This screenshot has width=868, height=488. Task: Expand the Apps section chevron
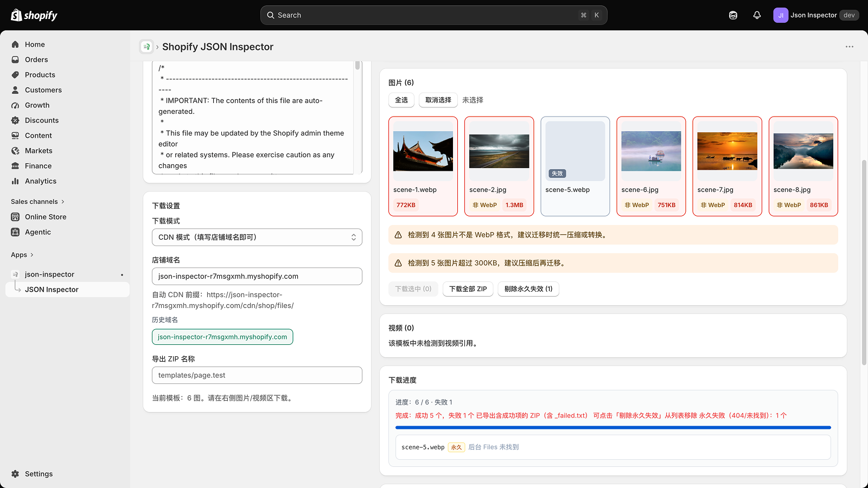32,255
